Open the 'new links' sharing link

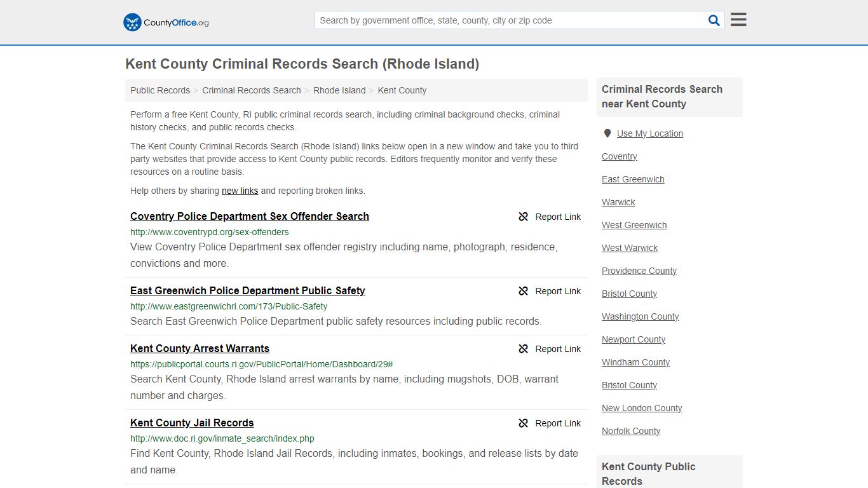240,191
